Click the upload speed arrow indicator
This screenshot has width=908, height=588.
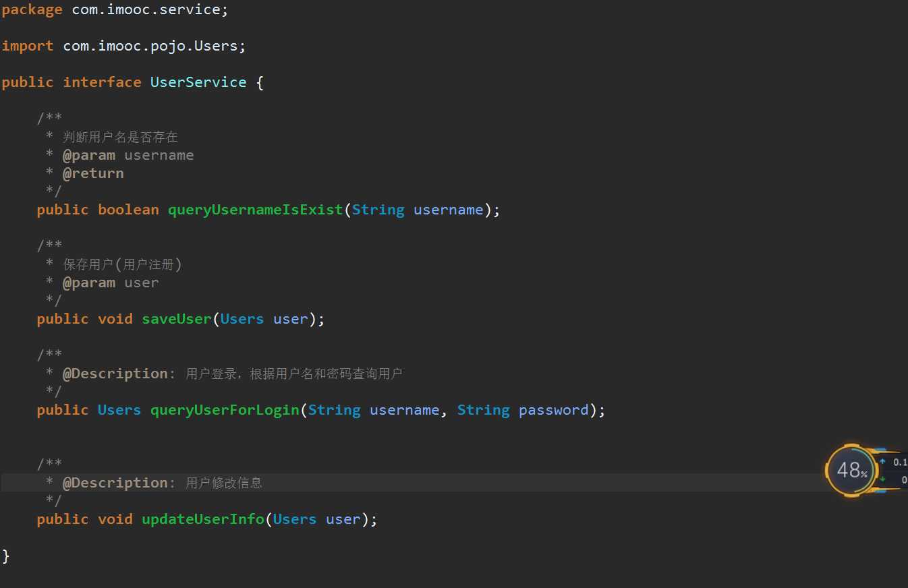(x=882, y=462)
